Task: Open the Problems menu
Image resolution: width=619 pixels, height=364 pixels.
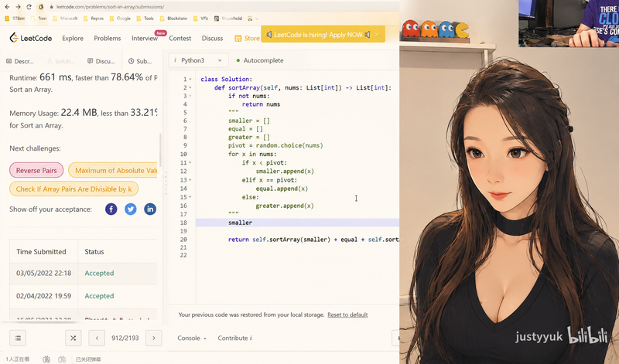Action: tap(108, 38)
